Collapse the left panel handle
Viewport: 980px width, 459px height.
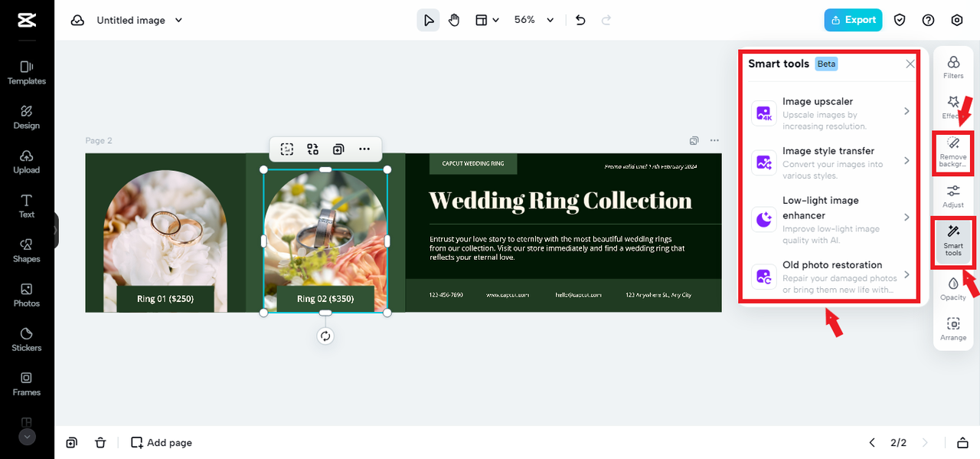pyautogui.click(x=56, y=230)
